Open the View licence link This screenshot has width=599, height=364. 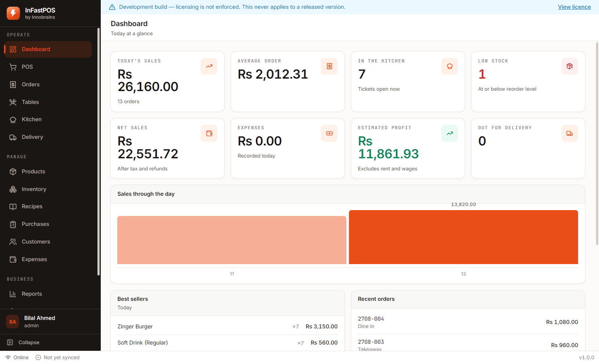574,7
